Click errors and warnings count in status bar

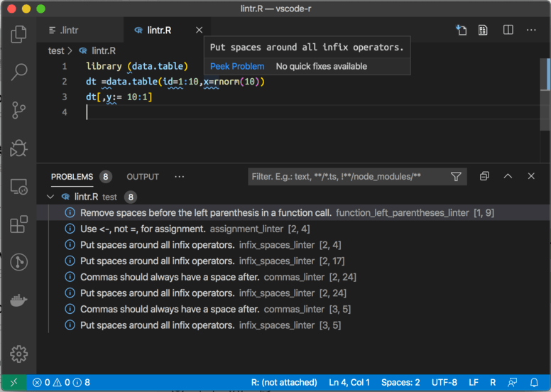click(61, 383)
